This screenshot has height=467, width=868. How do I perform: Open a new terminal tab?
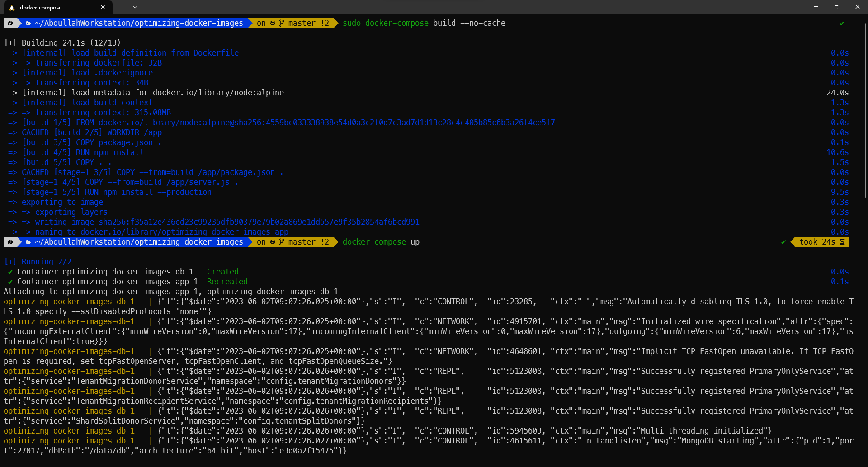[122, 7]
